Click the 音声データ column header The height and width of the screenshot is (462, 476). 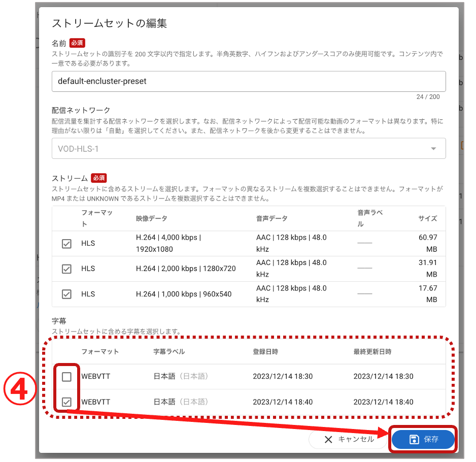[x=271, y=218]
